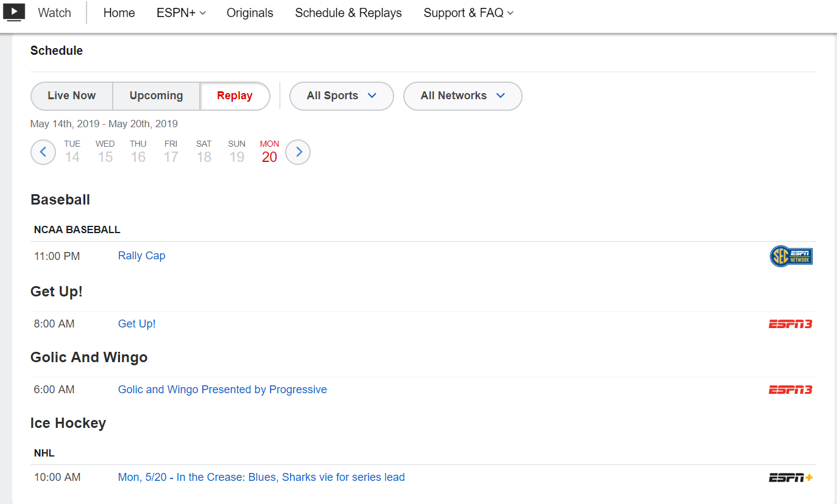Select Sunday 19 in the date picker
This screenshot has width=837, height=504.
[x=237, y=152]
